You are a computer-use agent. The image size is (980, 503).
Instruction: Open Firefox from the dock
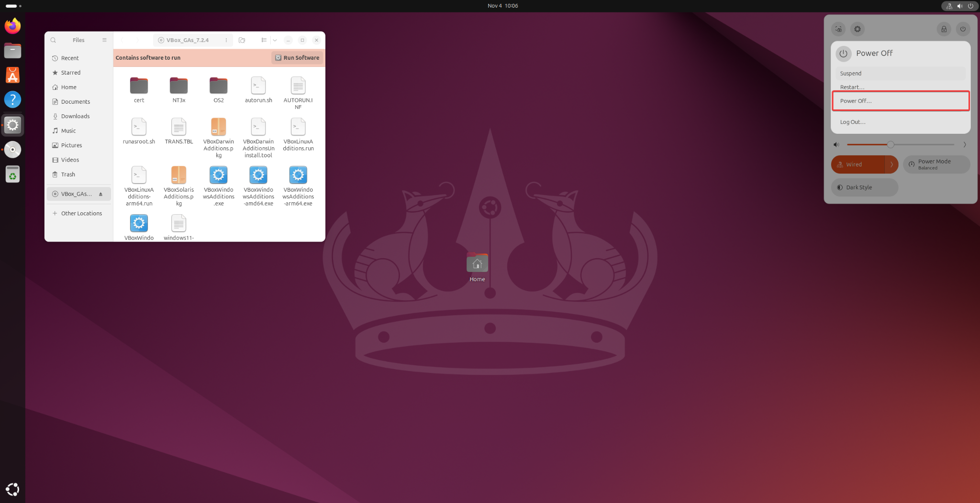(13, 26)
